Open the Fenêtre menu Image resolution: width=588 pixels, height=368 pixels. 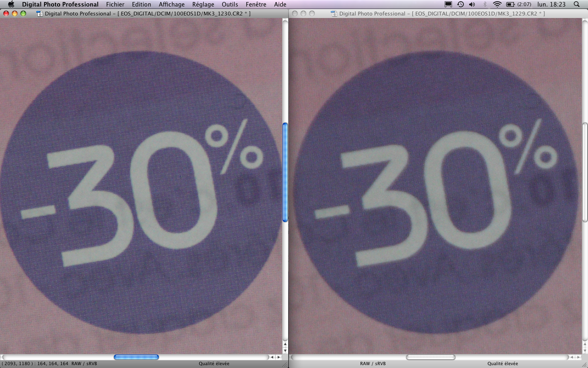coord(256,4)
